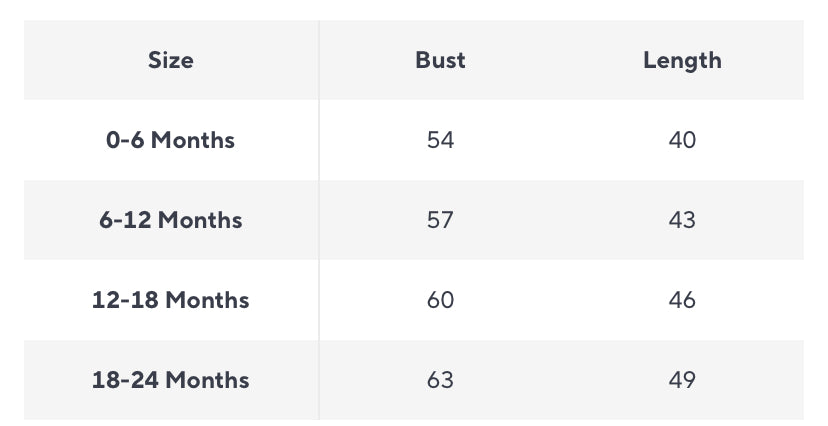Choose the bust measurement for 12-18 Months
The image size is (828, 426).
click(440, 300)
